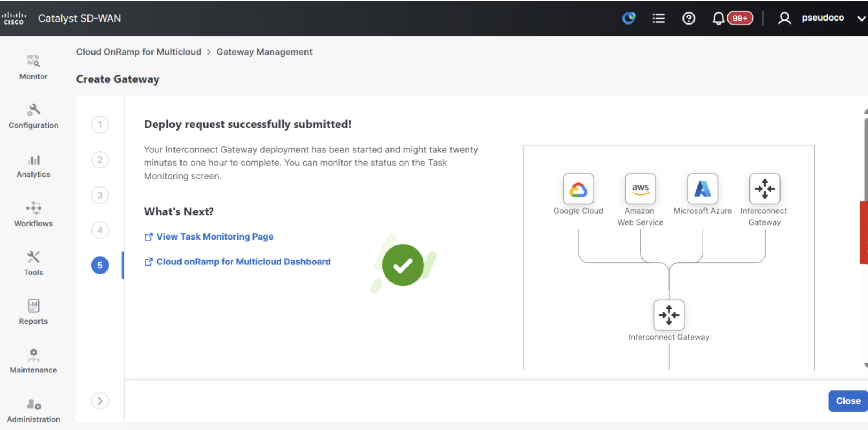Image resolution: width=868 pixels, height=430 pixels.
Task: Go to wizard step 4
Action: point(100,230)
